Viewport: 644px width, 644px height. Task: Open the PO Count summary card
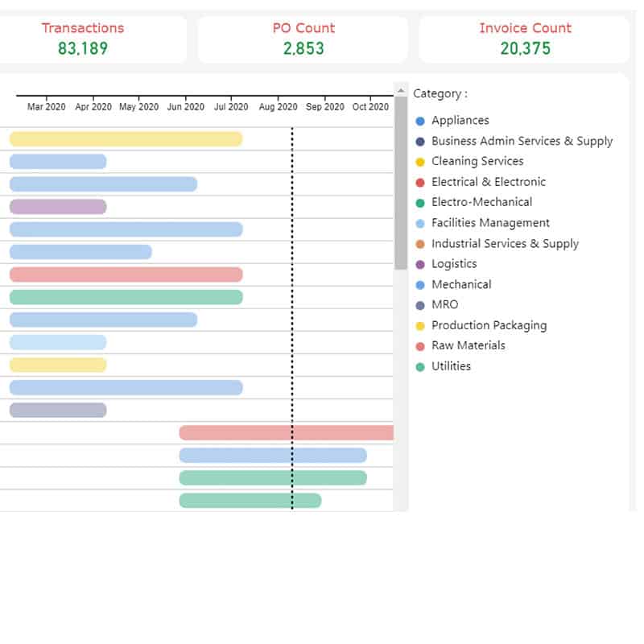[x=303, y=39]
